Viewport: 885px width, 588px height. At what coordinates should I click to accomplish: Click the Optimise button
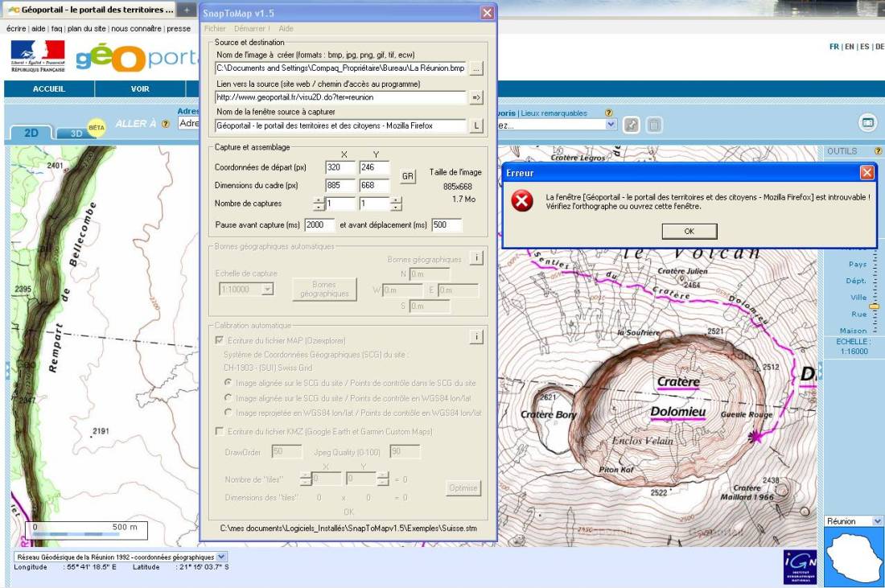coord(463,487)
